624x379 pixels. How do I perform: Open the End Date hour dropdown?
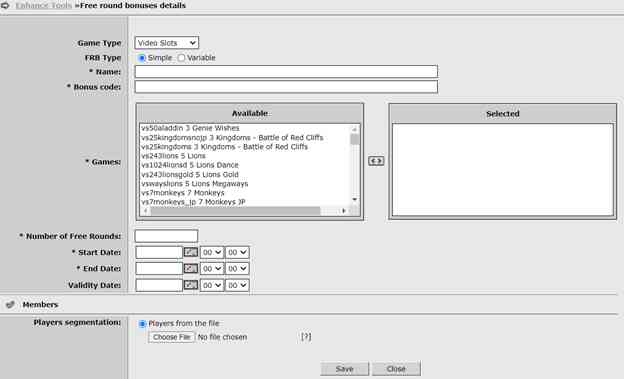click(x=212, y=269)
